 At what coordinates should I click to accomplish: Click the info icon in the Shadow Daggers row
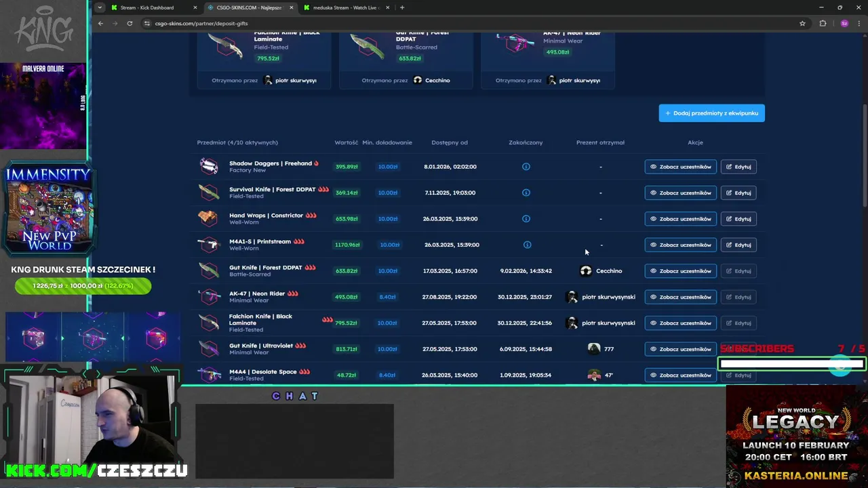[526, 167]
